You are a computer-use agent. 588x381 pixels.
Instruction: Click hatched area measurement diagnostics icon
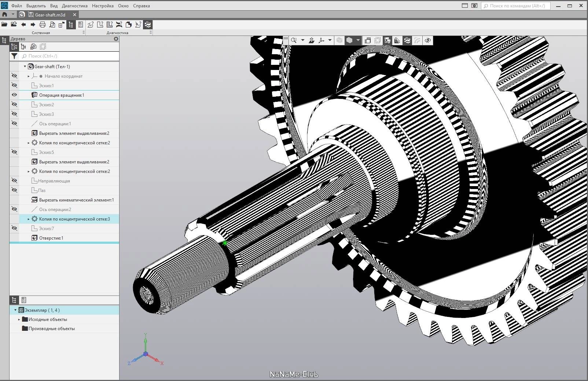(x=110, y=25)
